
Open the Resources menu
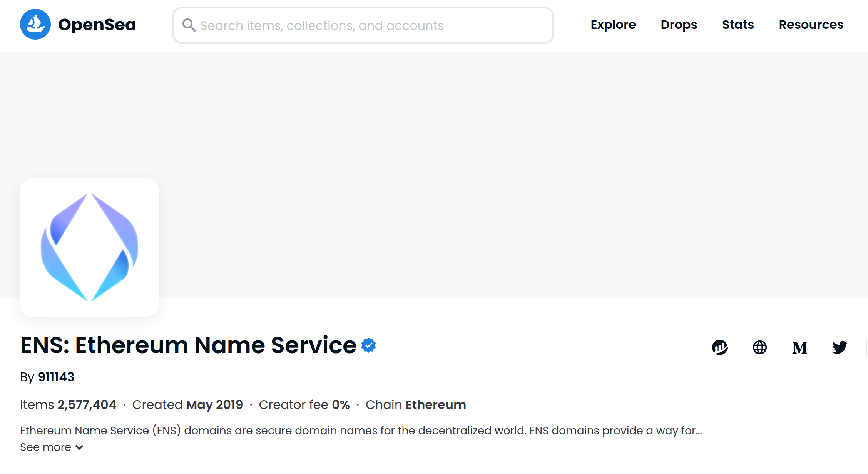(811, 25)
